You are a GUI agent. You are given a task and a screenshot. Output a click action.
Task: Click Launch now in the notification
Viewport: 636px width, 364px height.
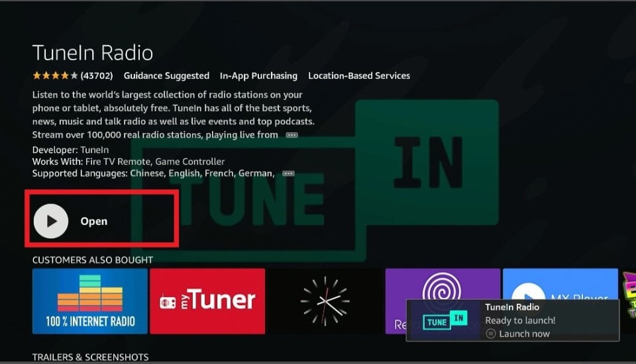point(524,334)
